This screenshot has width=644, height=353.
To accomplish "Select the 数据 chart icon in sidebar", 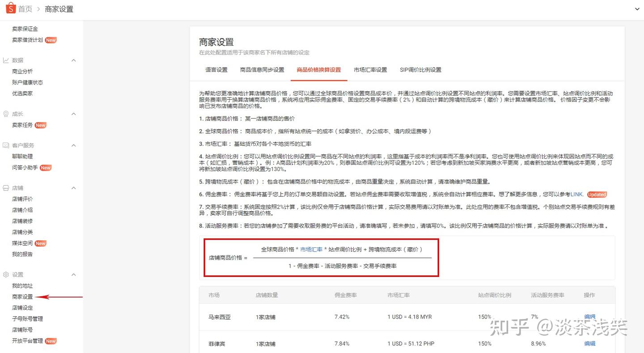I will pyautogui.click(x=6, y=60).
